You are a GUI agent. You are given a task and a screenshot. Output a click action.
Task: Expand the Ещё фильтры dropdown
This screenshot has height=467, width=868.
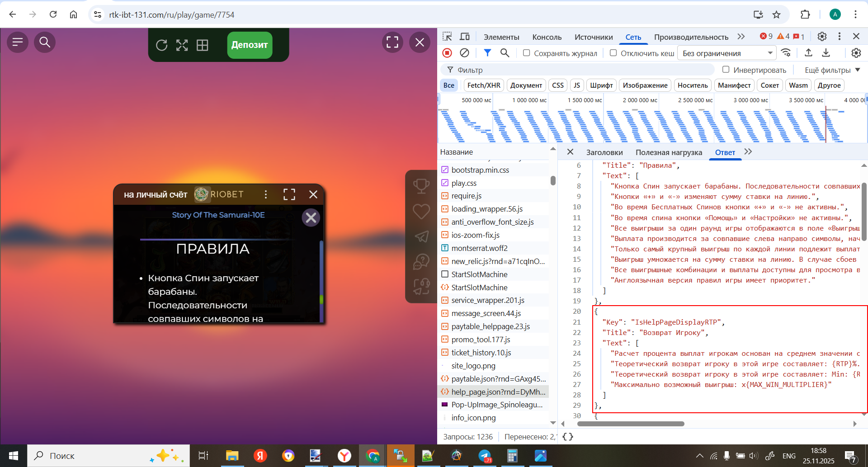[x=832, y=70]
